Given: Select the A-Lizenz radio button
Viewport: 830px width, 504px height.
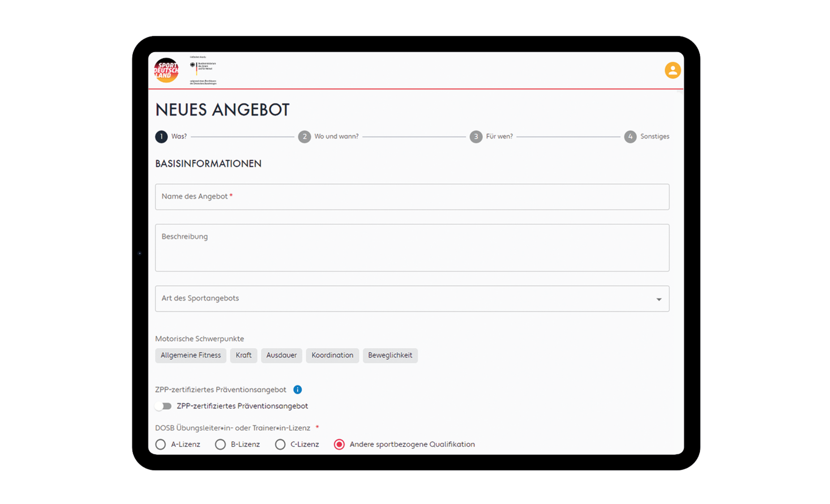Looking at the screenshot, I should (161, 444).
